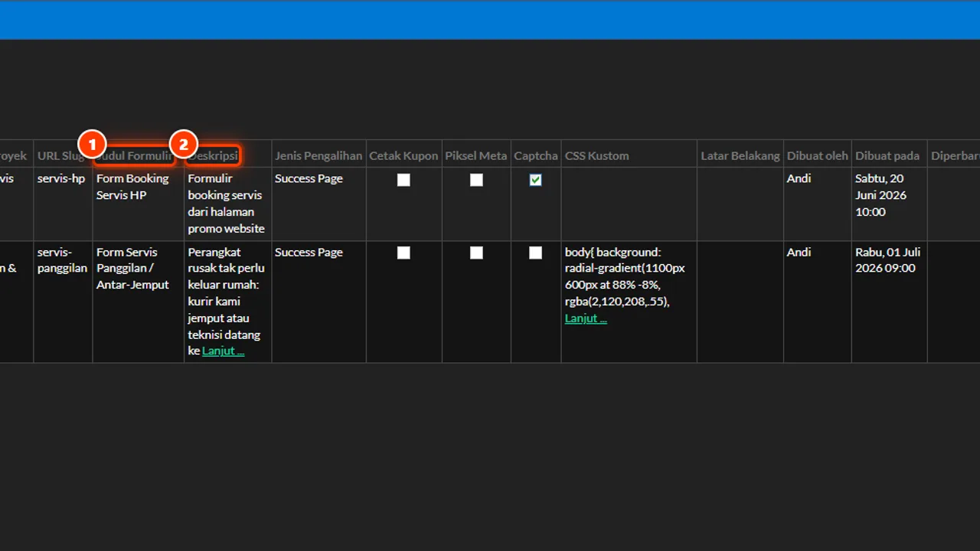Click the Deskripsi column header
Viewport: 980px width, 551px height.
[x=213, y=155]
